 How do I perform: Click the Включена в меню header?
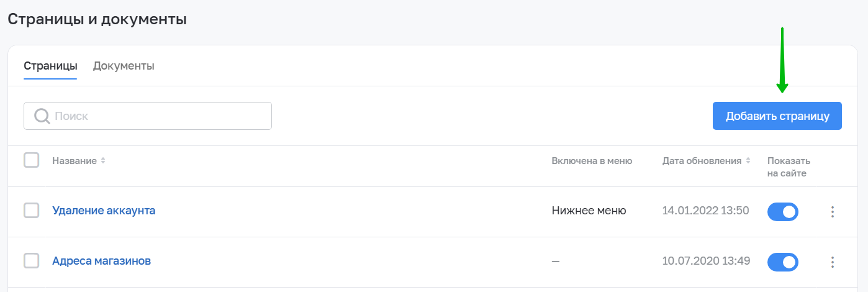point(591,161)
